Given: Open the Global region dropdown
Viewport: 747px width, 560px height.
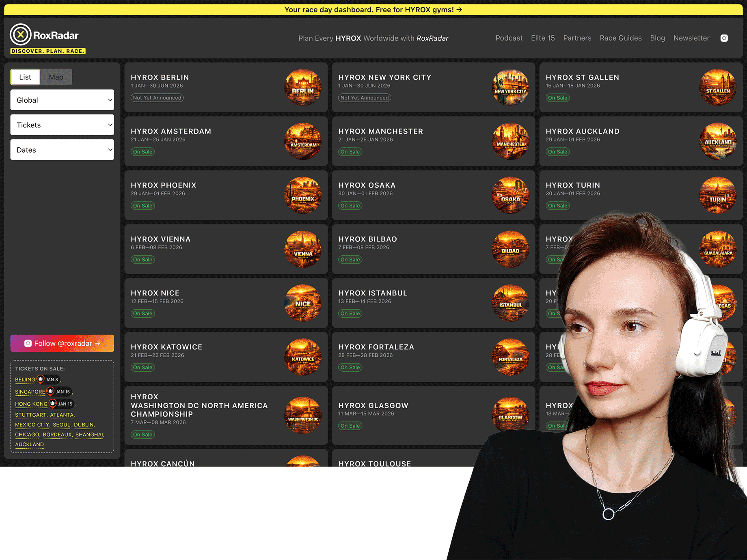Looking at the screenshot, I should (62, 100).
